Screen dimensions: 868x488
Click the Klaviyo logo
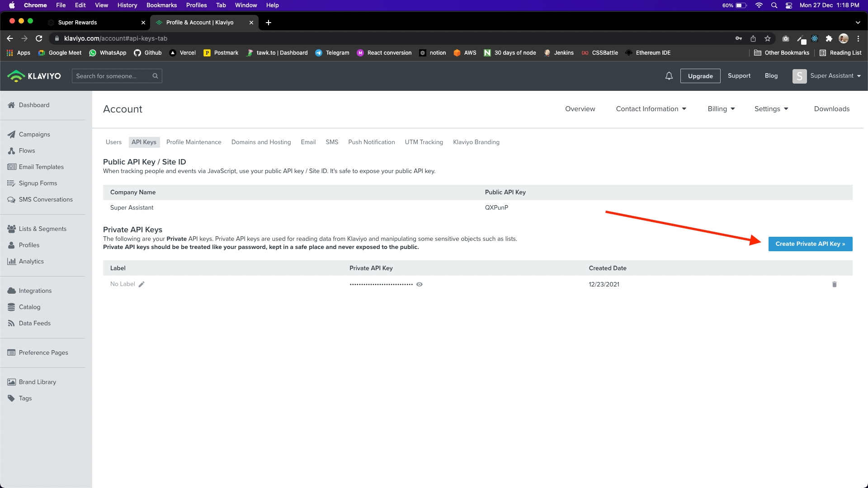(x=34, y=76)
